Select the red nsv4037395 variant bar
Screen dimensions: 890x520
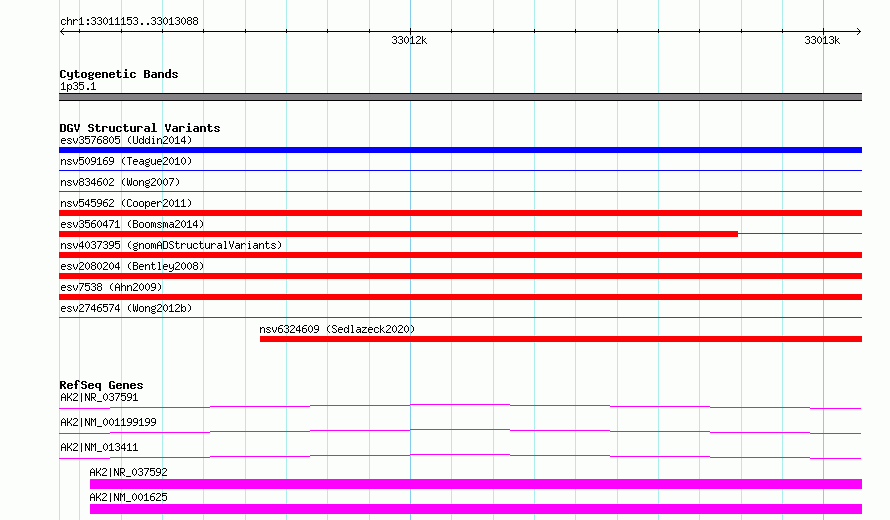pos(460,255)
